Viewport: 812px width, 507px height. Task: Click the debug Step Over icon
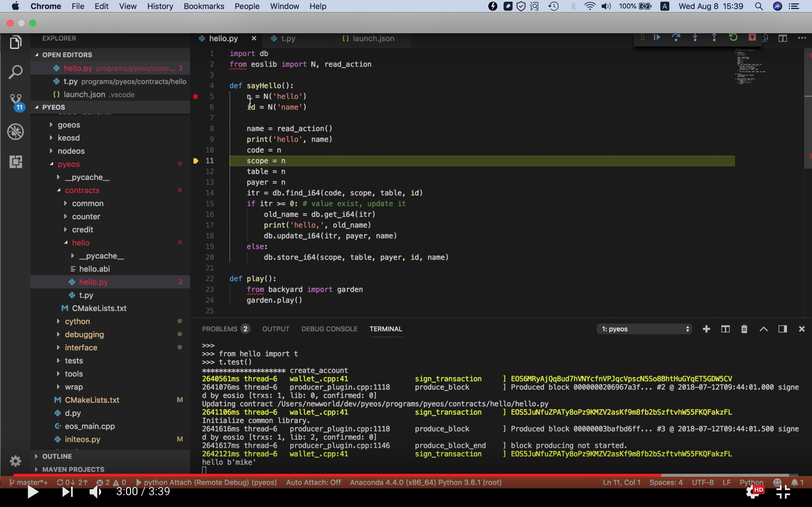[676, 37]
